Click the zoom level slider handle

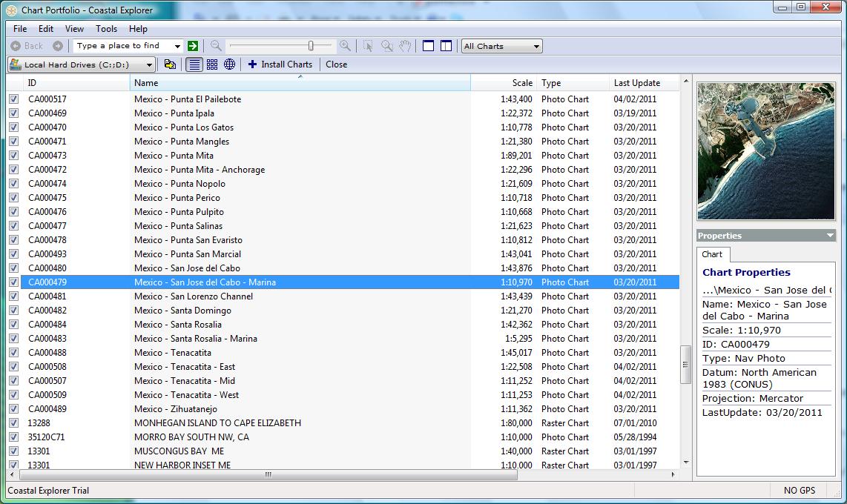click(x=311, y=46)
